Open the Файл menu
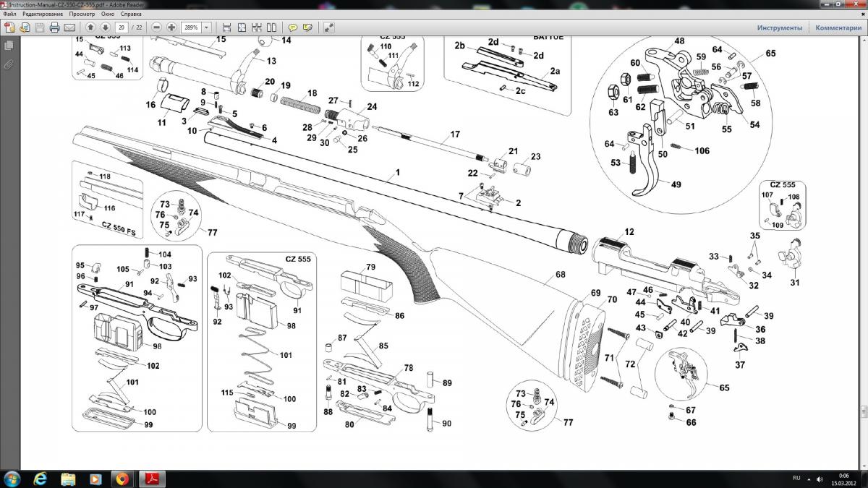 coord(9,14)
